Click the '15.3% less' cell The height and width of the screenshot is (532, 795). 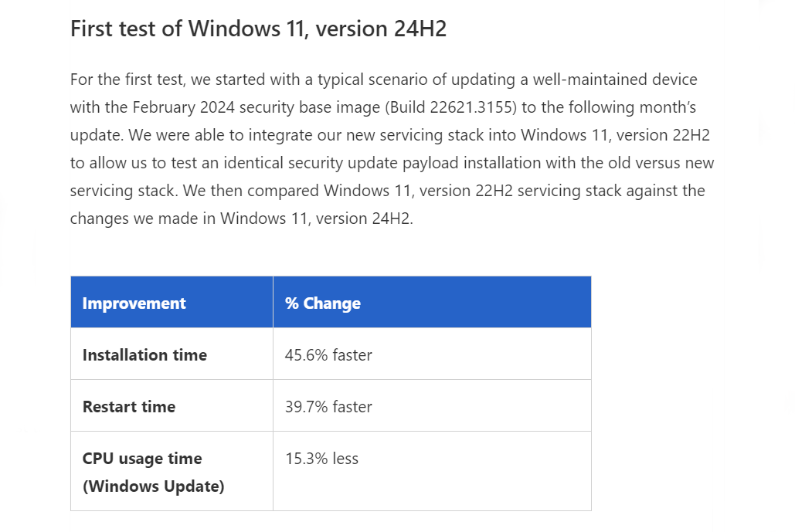(432, 471)
